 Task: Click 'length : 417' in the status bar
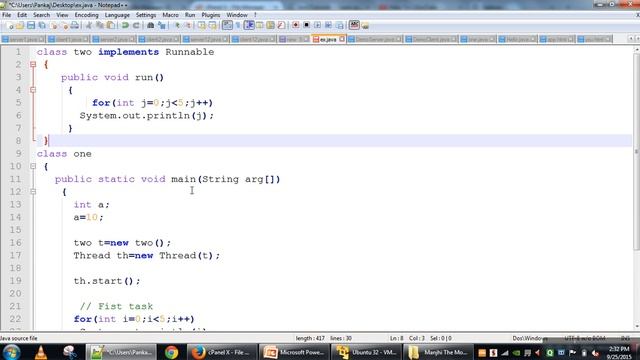[x=310, y=338]
